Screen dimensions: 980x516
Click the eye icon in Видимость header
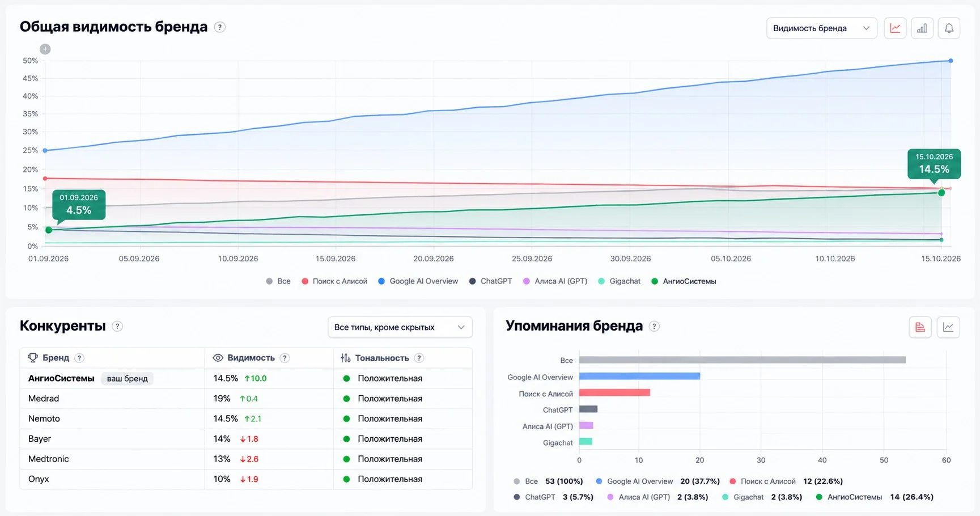pyautogui.click(x=218, y=358)
